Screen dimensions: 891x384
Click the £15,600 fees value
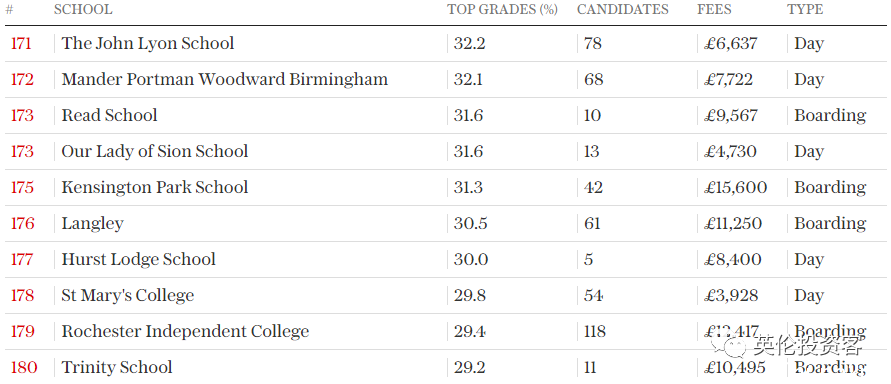pyautogui.click(x=735, y=187)
